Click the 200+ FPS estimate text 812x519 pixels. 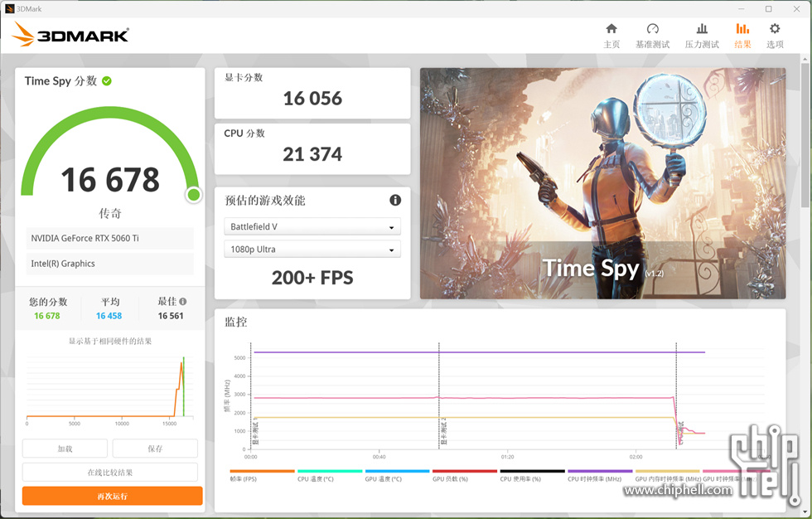click(x=312, y=278)
